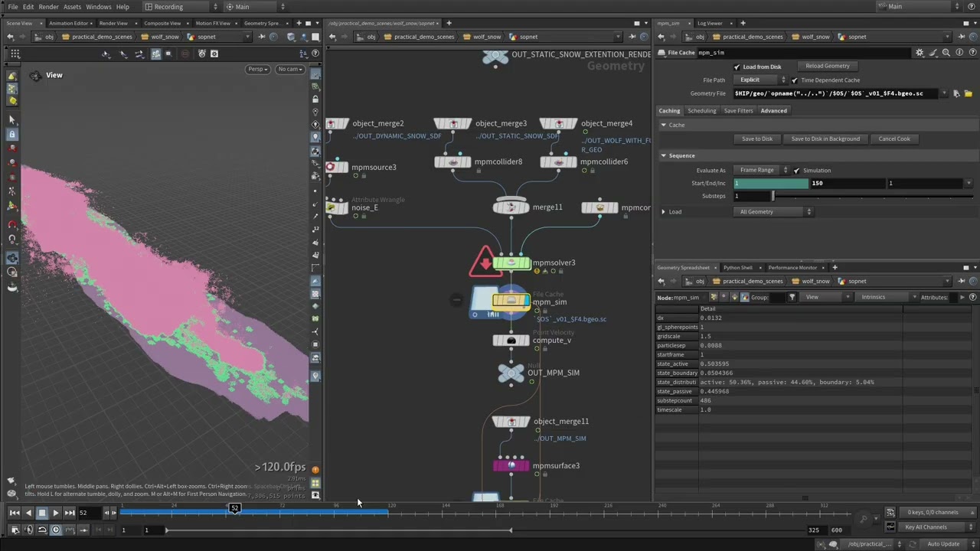Select the mpm_sim File Cache node
Image resolution: width=980 pixels, height=551 pixels.
tap(511, 302)
